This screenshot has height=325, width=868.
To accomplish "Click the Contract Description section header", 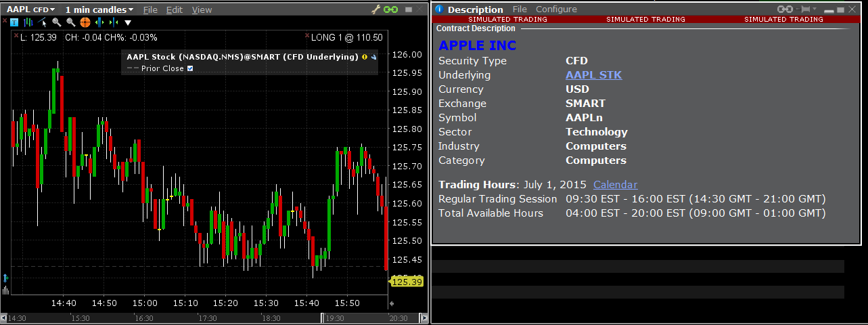I will (476, 28).
